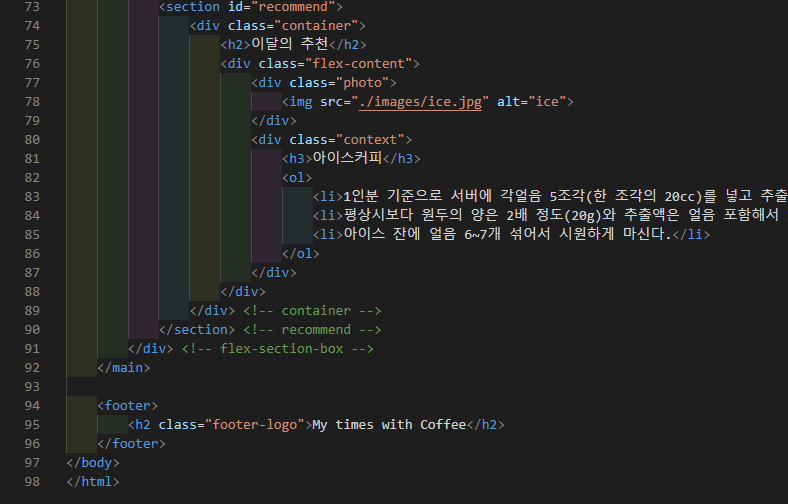This screenshot has height=504, width=788.
Task: Click the h3 text 아이스커피
Action: click(x=347, y=158)
